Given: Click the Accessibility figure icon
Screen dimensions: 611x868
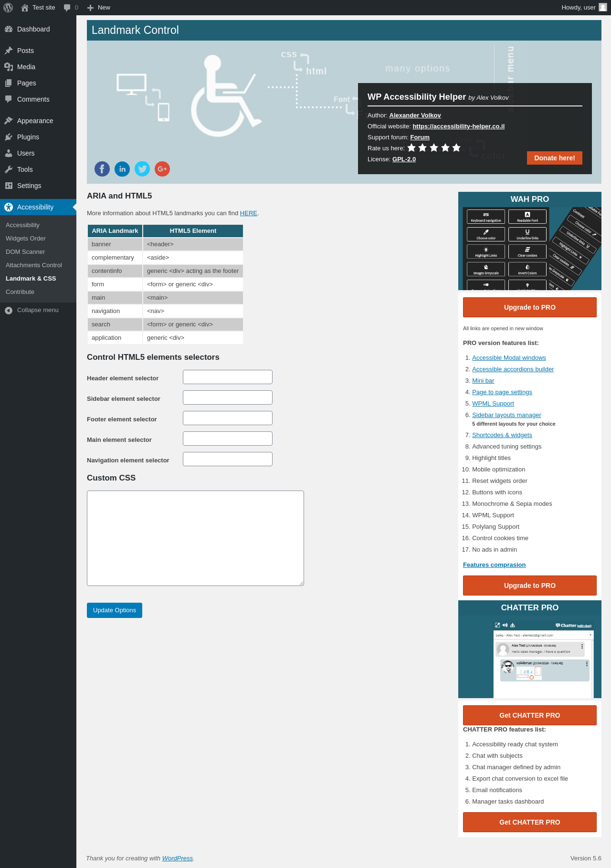Looking at the screenshot, I should tap(9, 207).
